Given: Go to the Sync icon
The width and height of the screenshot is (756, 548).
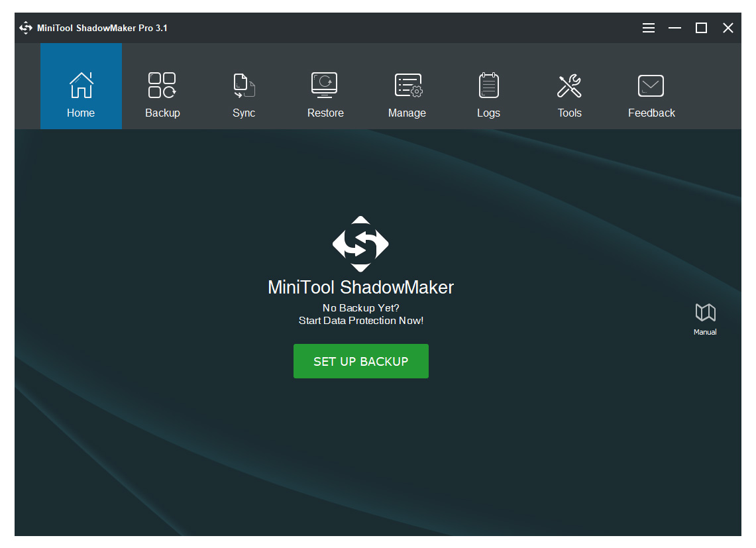Looking at the screenshot, I should tap(244, 85).
